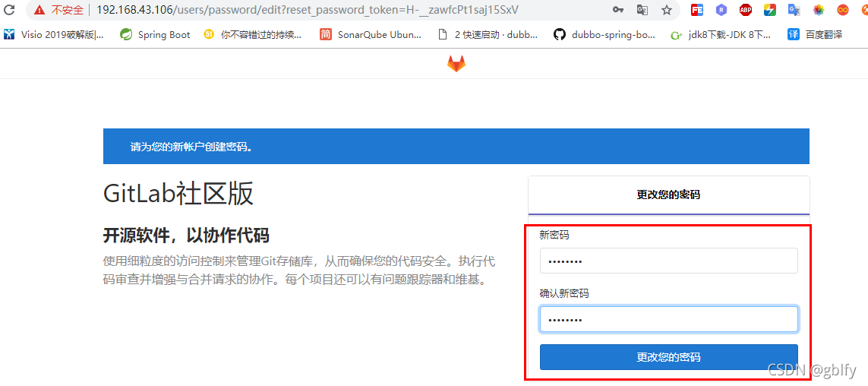Open the purple hexagon R extension icon
The image size is (868, 386).
coord(721,9)
